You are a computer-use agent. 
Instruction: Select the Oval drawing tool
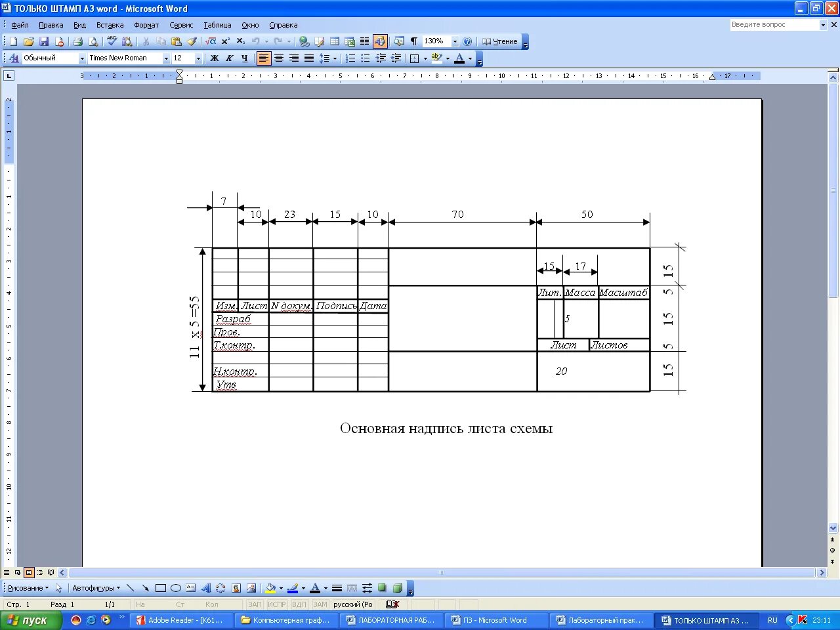[176, 588]
